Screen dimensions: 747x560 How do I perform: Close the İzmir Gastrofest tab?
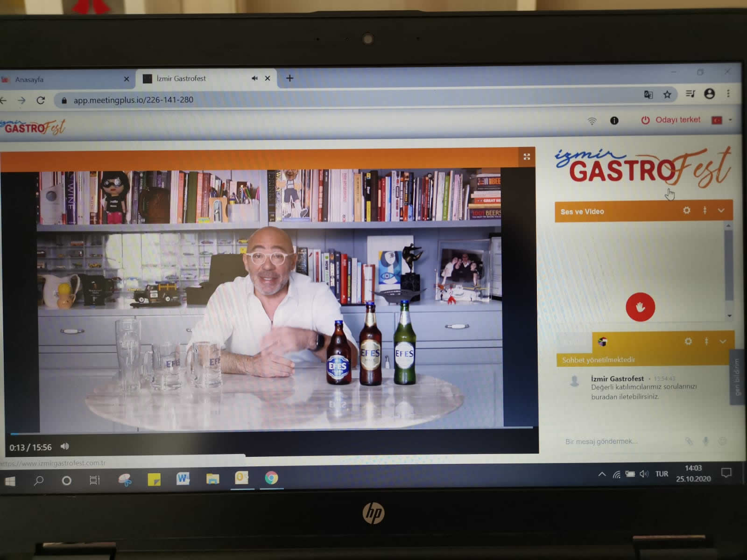click(268, 78)
